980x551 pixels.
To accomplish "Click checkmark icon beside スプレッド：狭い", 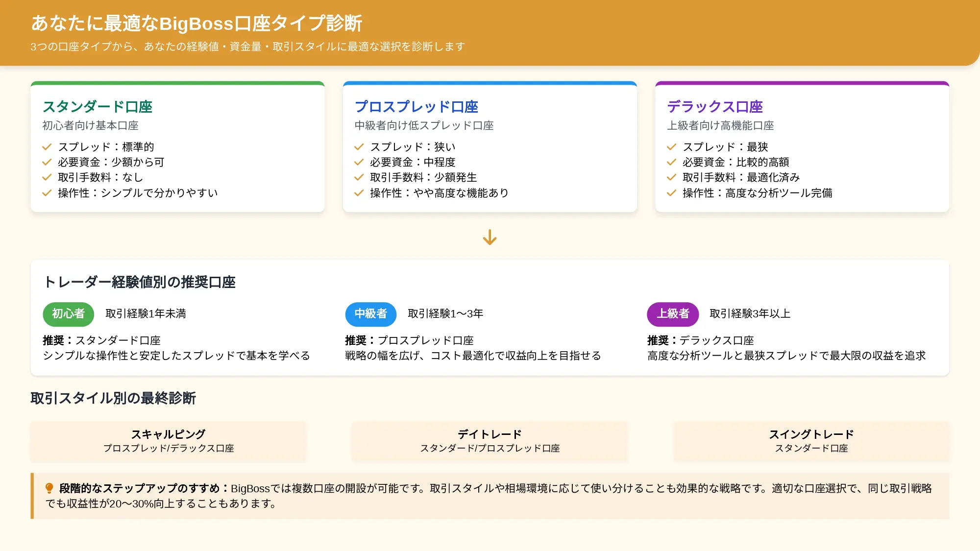I will 359,147.
